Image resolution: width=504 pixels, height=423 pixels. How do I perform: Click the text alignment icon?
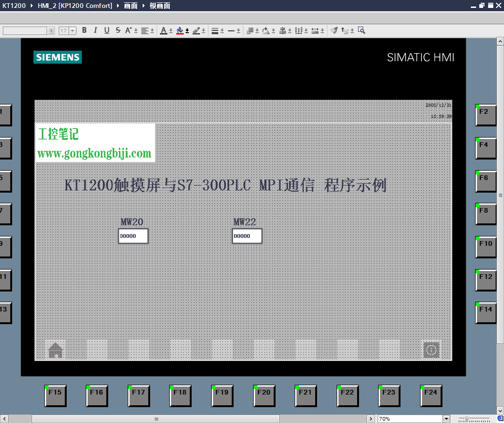(145, 30)
